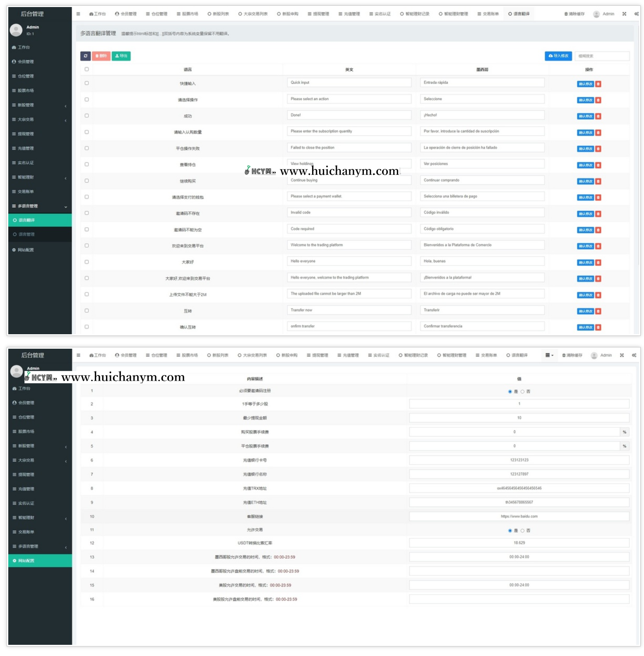
Task: Click the 模糊搜索 search input field
Action: tap(602, 56)
